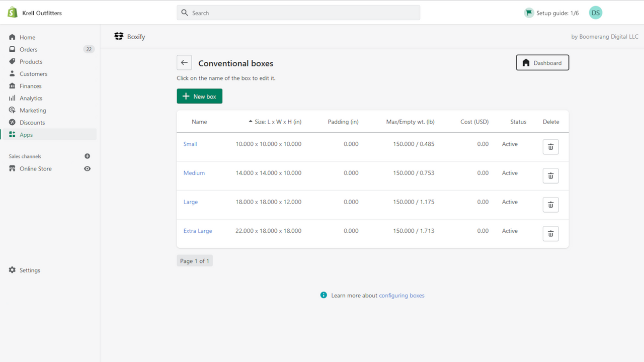The width and height of the screenshot is (644, 362).
Task: Expand the Setup guide 1/6 panel
Action: 551,13
